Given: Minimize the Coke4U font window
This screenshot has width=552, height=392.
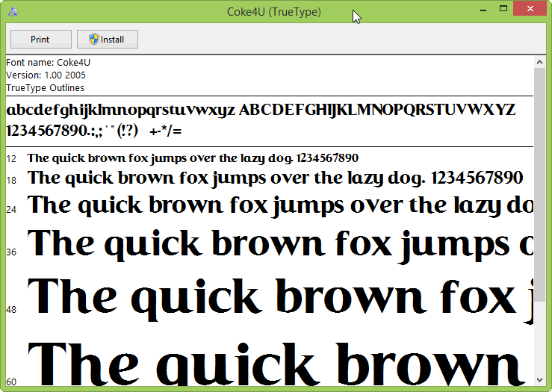Looking at the screenshot, I should (483, 9).
